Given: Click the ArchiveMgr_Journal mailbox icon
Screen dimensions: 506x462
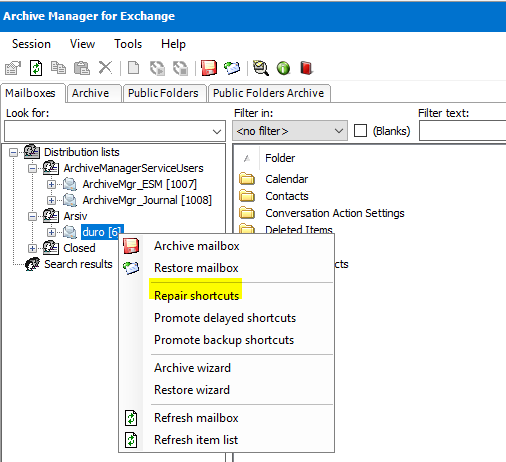Looking at the screenshot, I should coord(70,200).
